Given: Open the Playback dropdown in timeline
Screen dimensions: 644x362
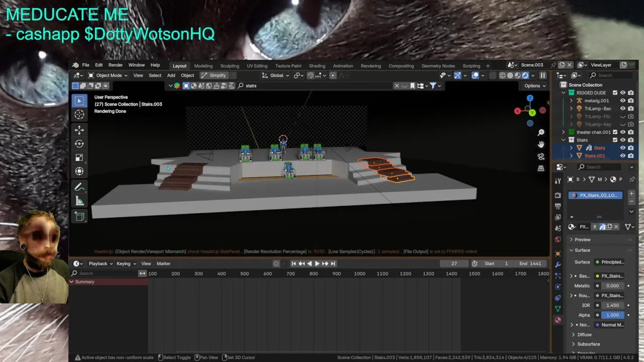Looking at the screenshot, I should (100, 263).
